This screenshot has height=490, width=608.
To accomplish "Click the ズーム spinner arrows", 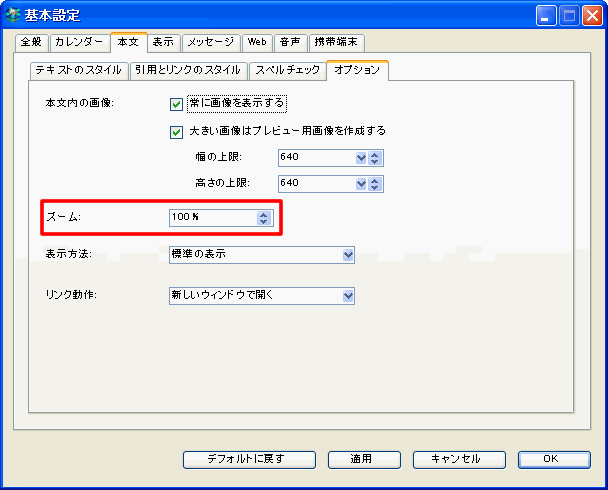I will point(263,218).
